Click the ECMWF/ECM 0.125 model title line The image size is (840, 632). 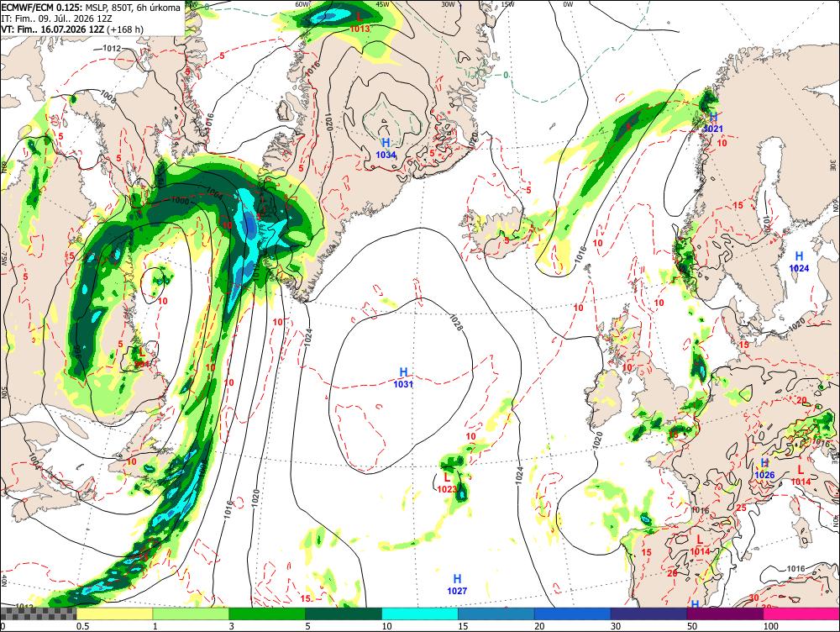pyautogui.click(x=91, y=8)
